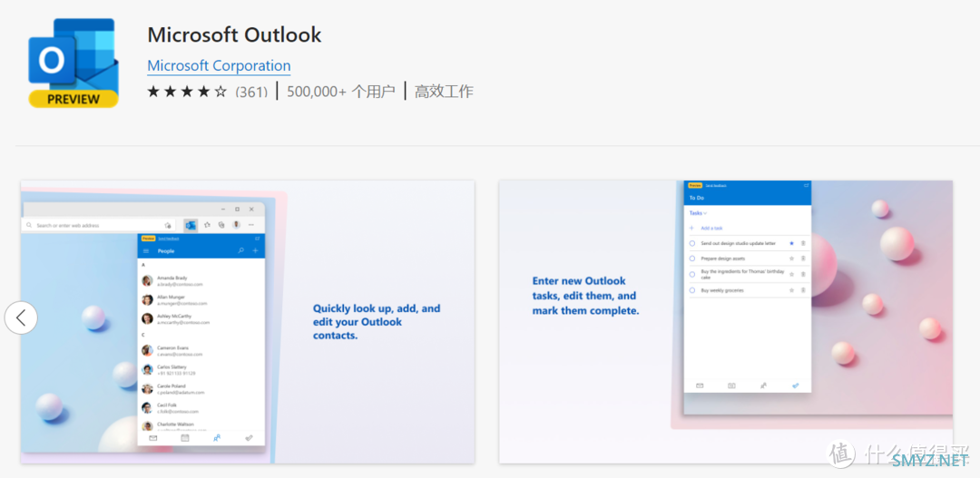The image size is (980, 478).
Task: Open the Microsoft Corporation publisher link
Action: click(219, 65)
